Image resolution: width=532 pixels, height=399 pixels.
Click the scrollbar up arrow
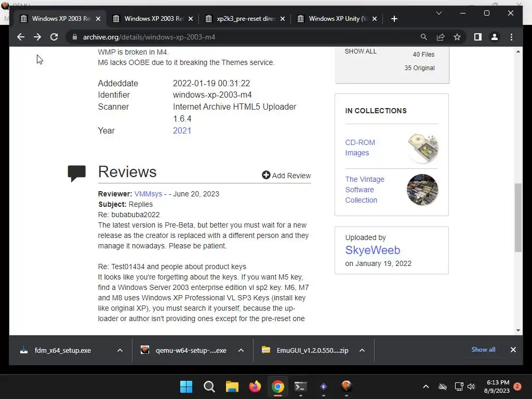[518, 51]
